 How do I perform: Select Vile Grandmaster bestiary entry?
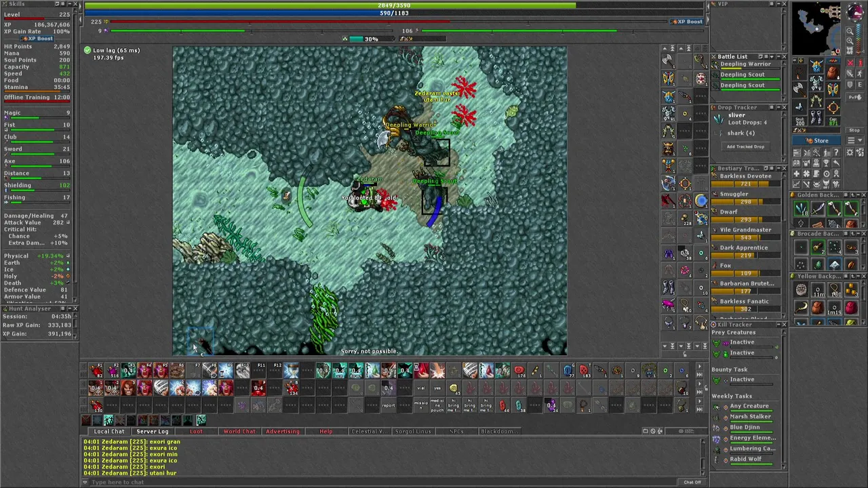coord(746,232)
